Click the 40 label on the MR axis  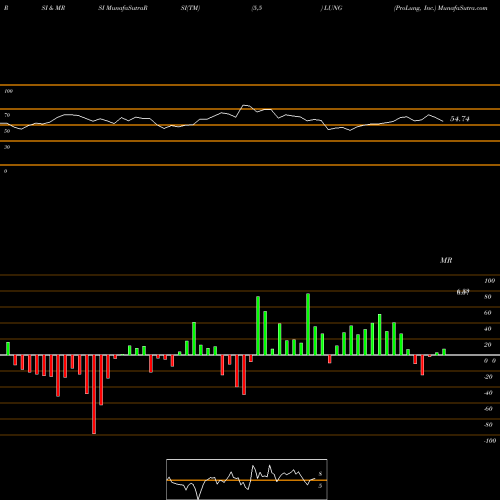(488, 329)
